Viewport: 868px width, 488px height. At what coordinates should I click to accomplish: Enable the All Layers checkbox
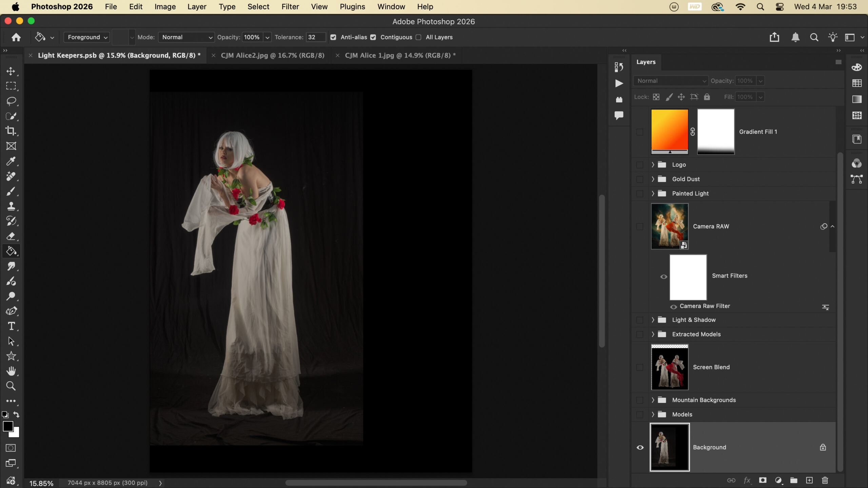click(418, 37)
